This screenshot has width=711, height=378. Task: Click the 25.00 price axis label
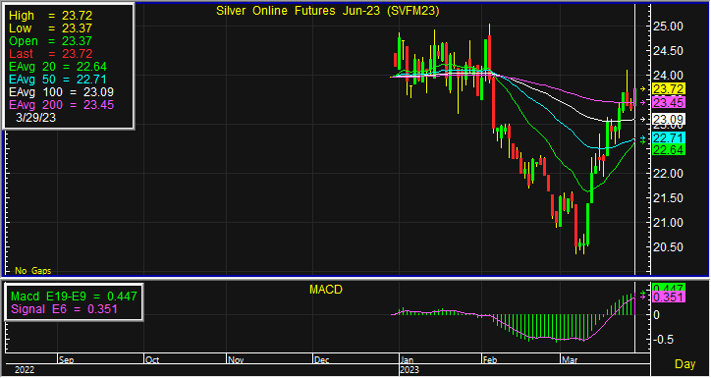coord(667,26)
